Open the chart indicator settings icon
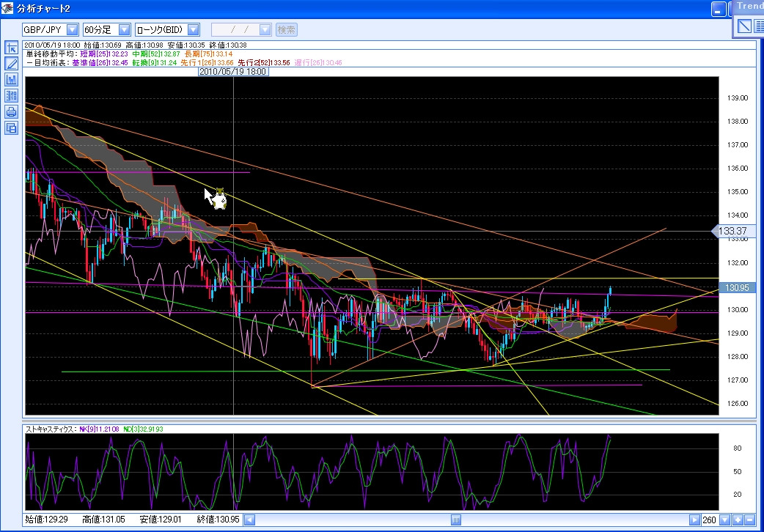The image size is (764, 532). tap(11, 79)
